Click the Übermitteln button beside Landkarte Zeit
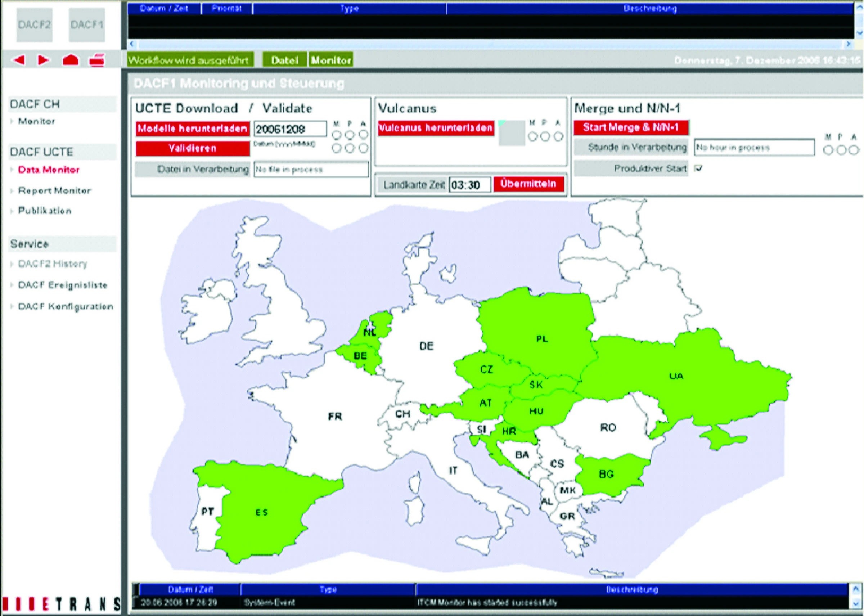 (529, 184)
